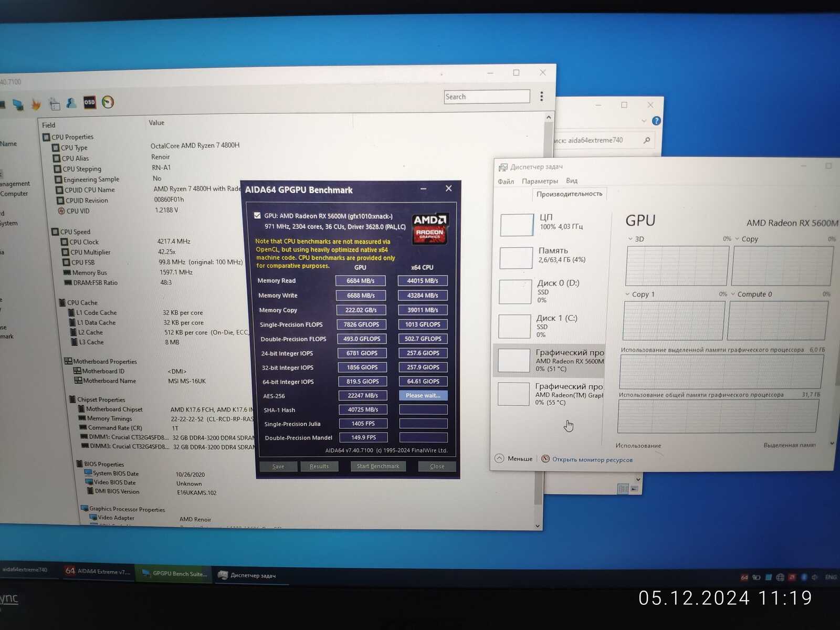840x630 pixels.
Task: Click Save button in GPGPU Benchmark
Action: point(278,466)
